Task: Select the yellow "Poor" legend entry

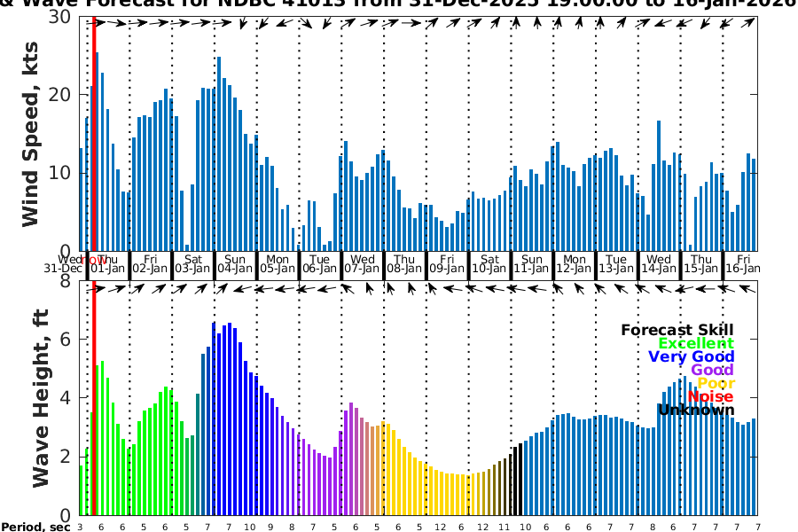Action: coord(716,384)
